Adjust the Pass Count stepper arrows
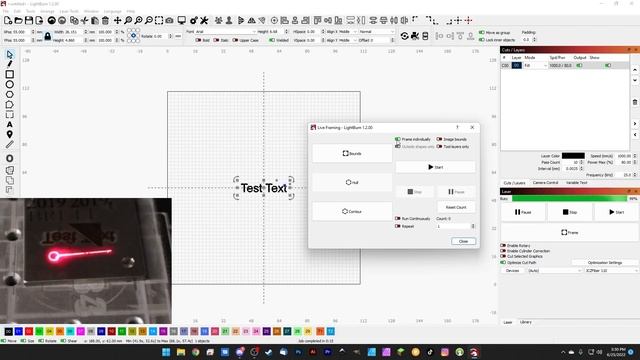 (x=581, y=162)
